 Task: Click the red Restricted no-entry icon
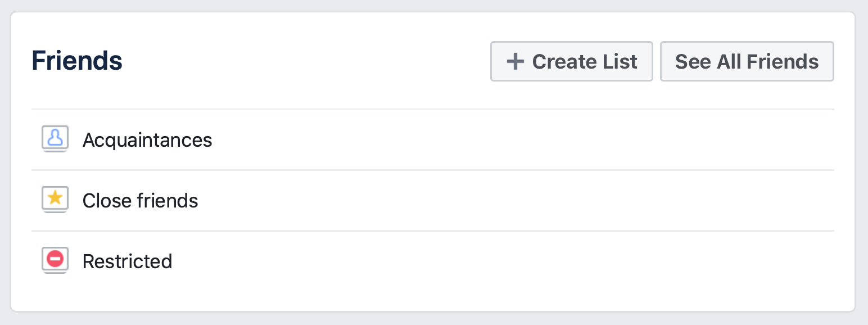click(x=55, y=260)
